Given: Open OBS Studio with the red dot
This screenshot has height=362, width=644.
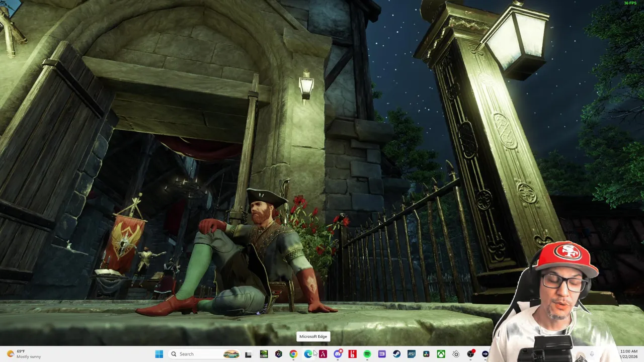Looking at the screenshot, I should [470, 354].
